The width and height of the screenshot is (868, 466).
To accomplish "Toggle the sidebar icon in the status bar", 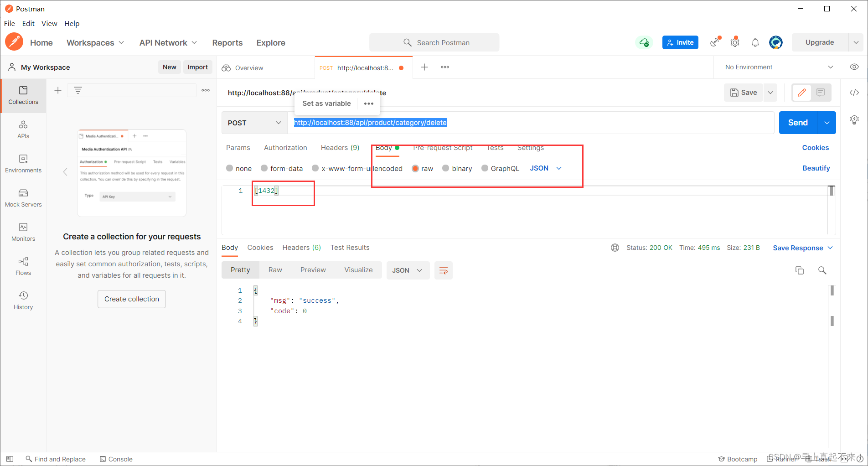I will [x=10, y=459].
